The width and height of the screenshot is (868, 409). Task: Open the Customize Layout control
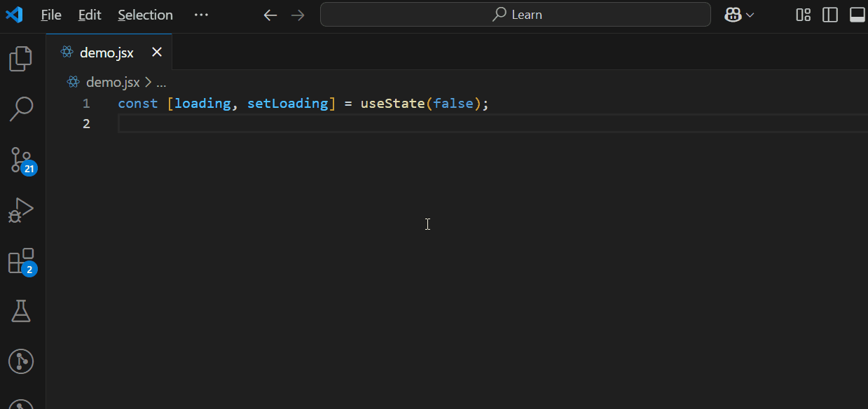point(803,14)
